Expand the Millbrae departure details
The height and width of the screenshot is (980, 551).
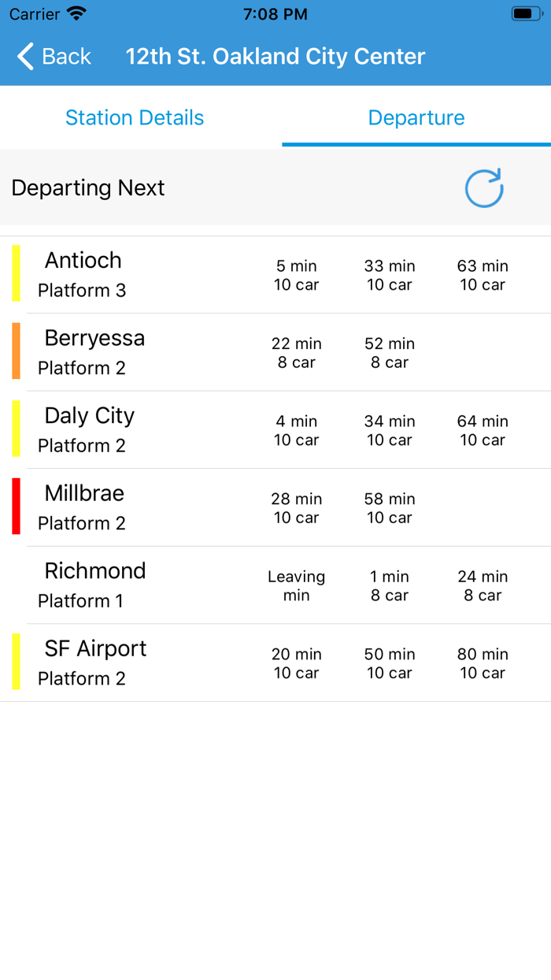(x=275, y=506)
